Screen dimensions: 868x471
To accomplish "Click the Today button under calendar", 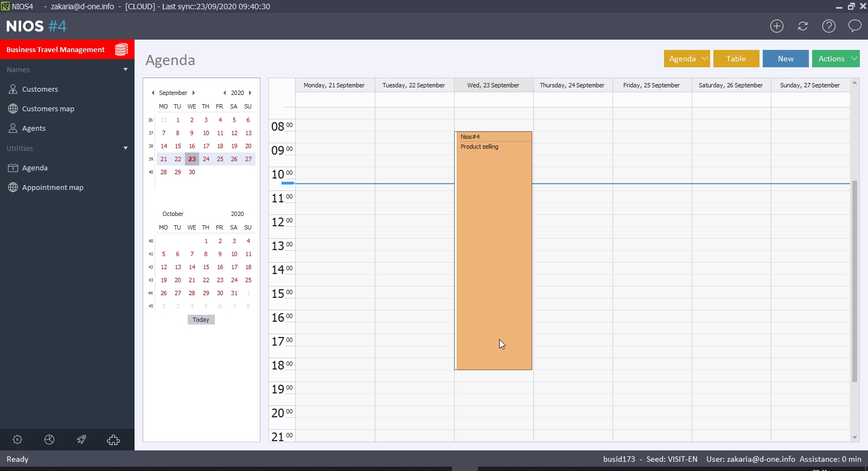I will (201, 320).
